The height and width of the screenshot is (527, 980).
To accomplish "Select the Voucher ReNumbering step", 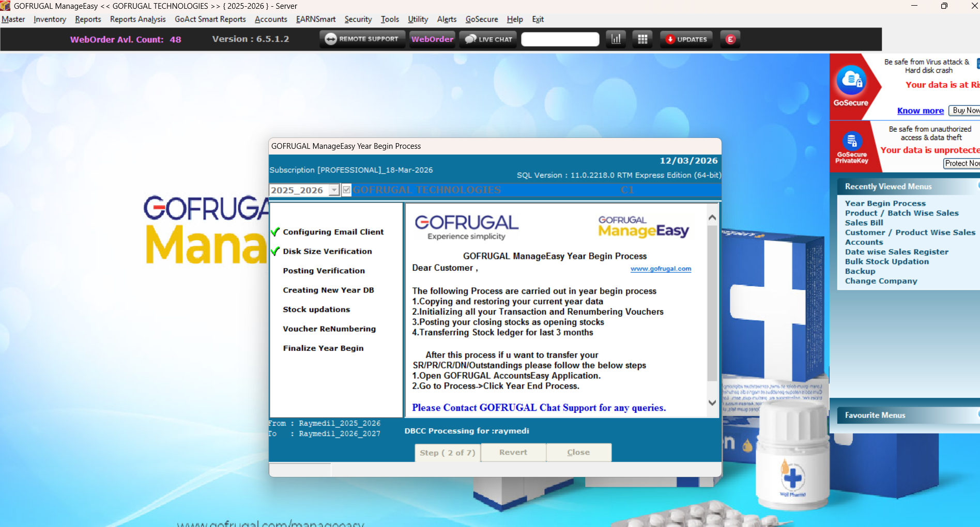I will (329, 329).
